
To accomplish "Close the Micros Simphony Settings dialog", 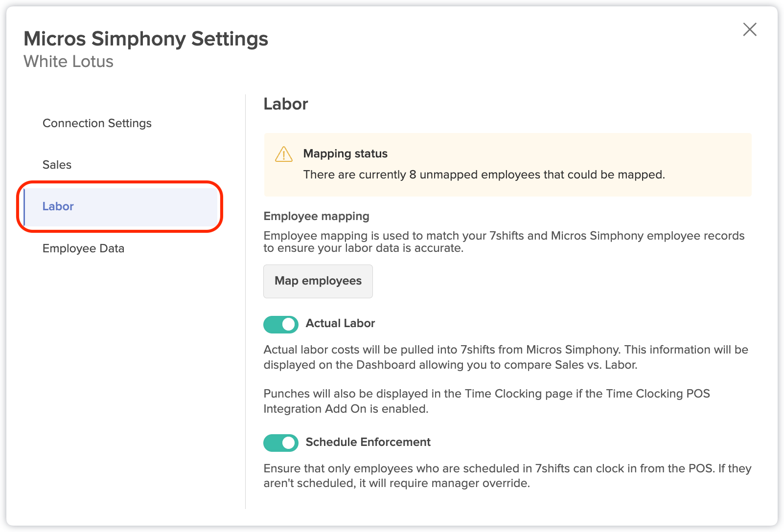I will 750,29.
